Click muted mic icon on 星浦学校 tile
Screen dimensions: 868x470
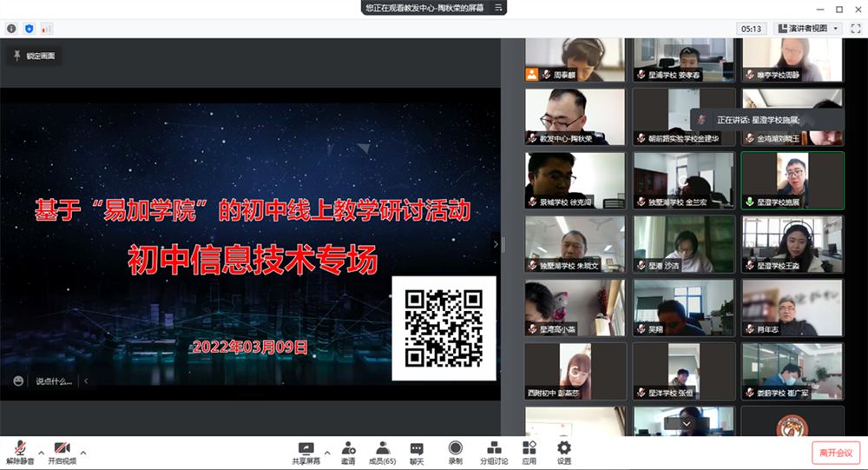point(641,74)
